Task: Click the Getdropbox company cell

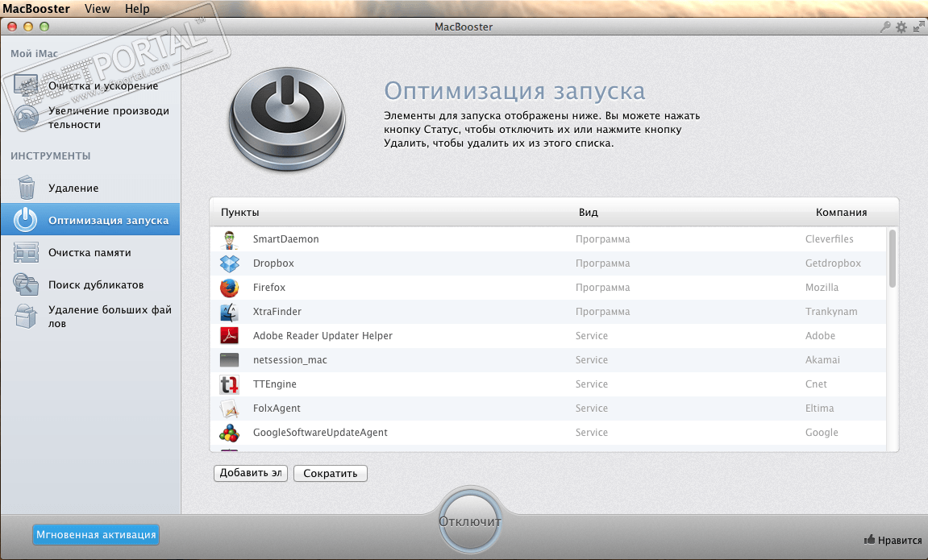Action: [x=833, y=263]
